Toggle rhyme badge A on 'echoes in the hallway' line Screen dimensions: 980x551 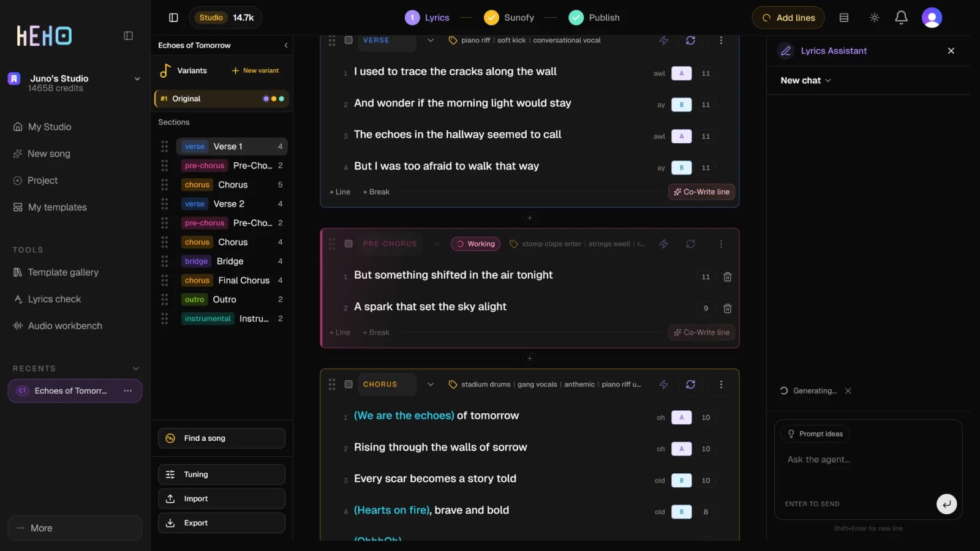pyautogui.click(x=681, y=137)
